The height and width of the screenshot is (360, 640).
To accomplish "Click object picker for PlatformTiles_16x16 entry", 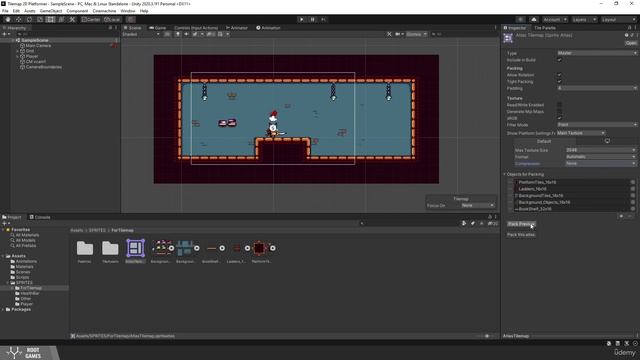I will [633, 182].
